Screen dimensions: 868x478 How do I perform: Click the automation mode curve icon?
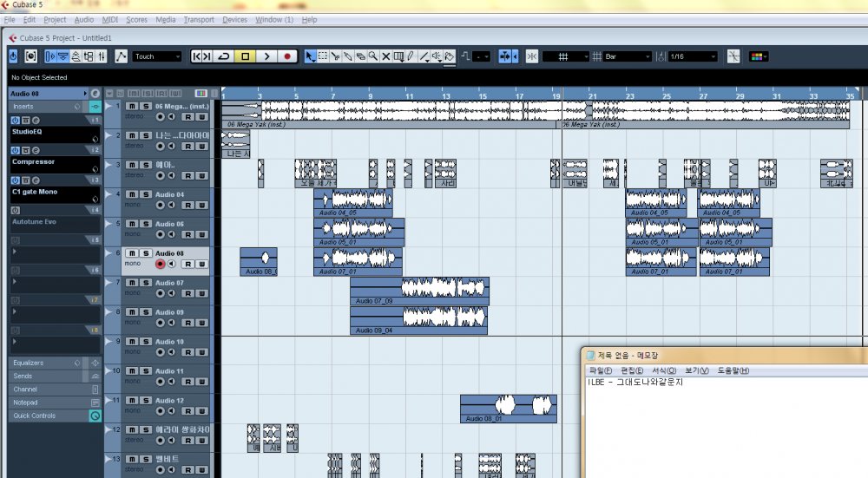pos(122,56)
